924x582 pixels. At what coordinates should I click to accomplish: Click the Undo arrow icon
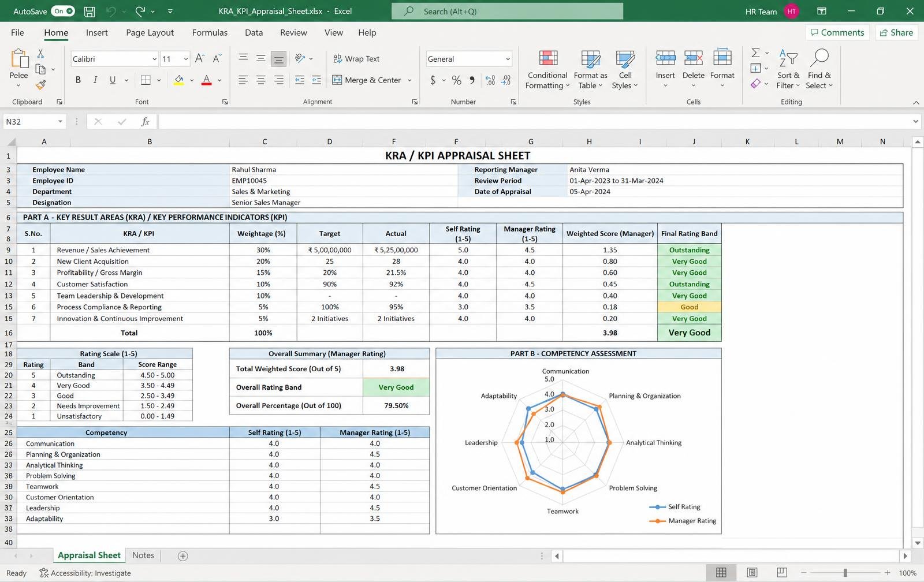point(111,11)
